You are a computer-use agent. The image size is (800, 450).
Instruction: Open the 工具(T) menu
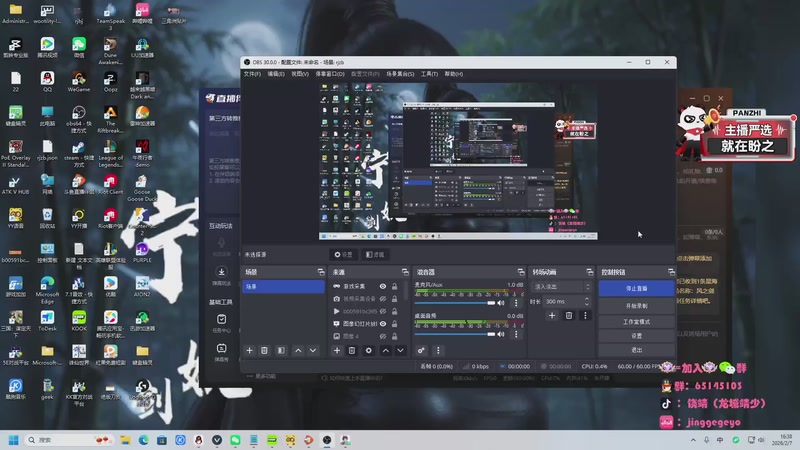pos(429,74)
